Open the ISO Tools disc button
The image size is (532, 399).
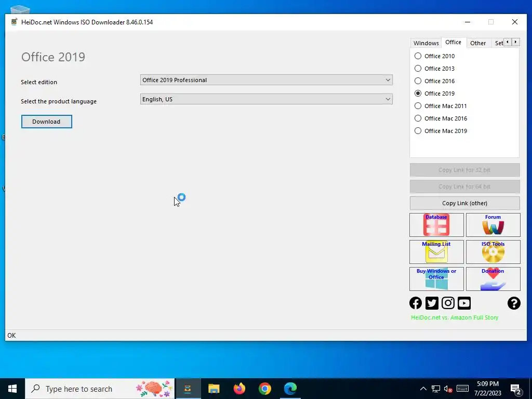click(x=493, y=252)
